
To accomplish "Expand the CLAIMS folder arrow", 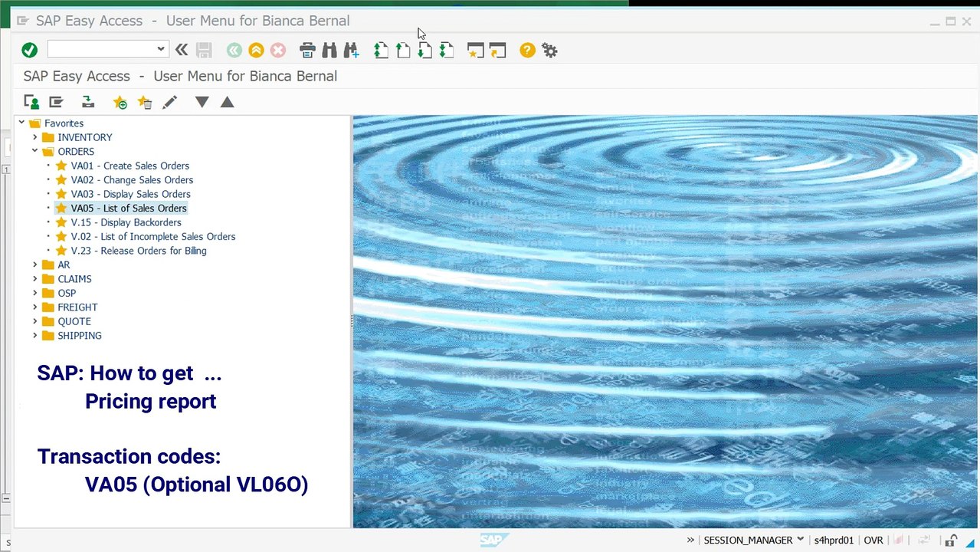I will [35, 279].
